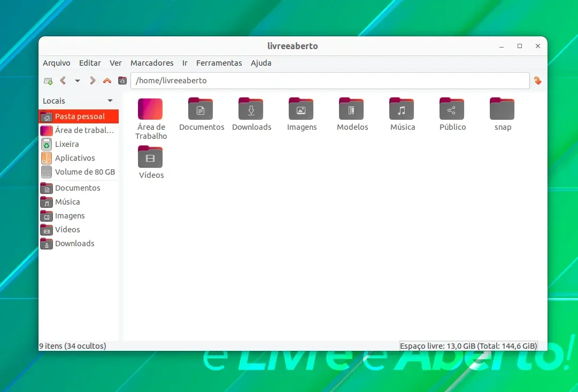This screenshot has height=392, width=578.
Task: Click the /home/livreeaberto path field
Action: (x=330, y=81)
